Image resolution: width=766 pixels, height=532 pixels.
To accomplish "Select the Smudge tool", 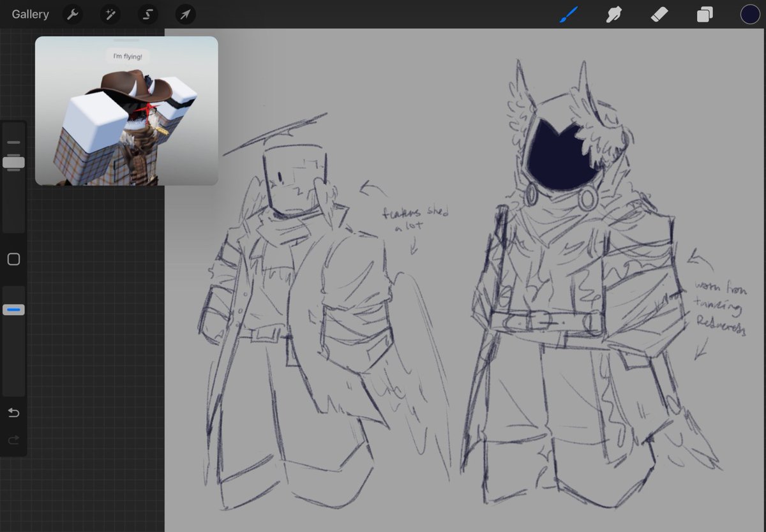I will coord(613,14).
